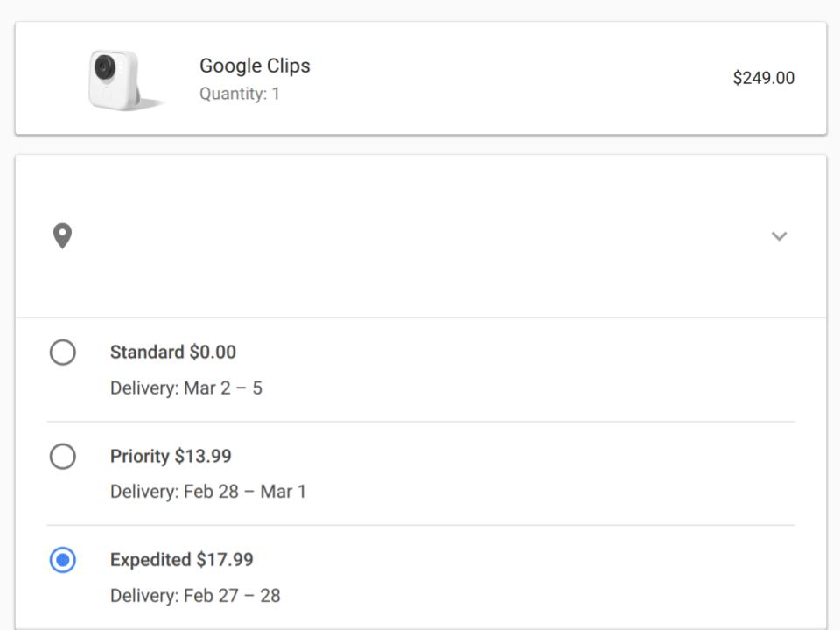840x630 pixels.
Task: Click the camera lens in product image
Action: pyautogui.click(x=105, y=66)
